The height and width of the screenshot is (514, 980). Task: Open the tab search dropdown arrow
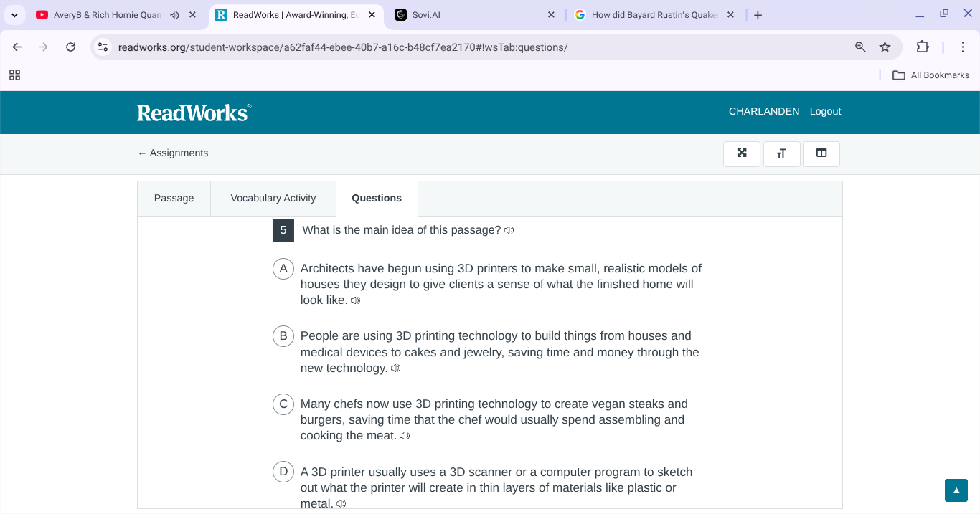click(14, 15)
